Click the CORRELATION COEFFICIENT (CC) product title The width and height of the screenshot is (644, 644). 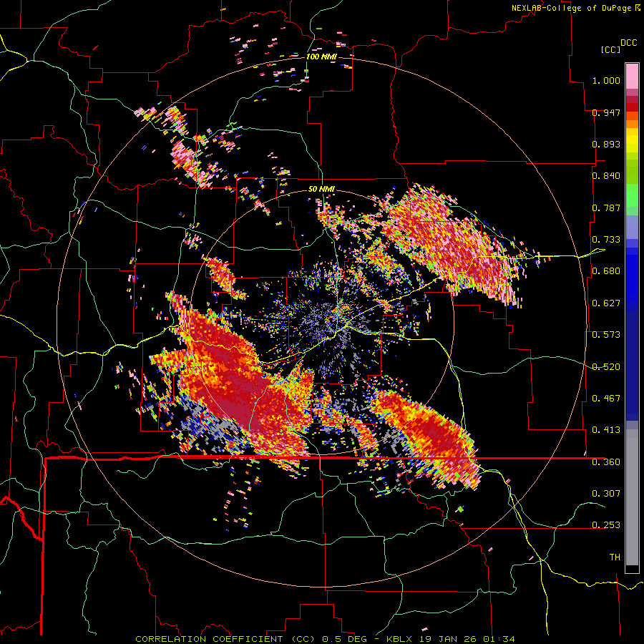[225, 639]
